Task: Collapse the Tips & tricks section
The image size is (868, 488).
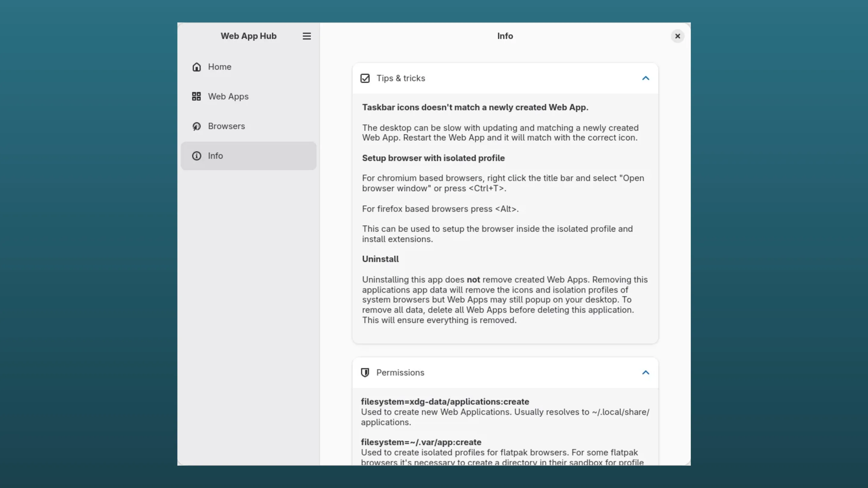Action: pos(646,78)
